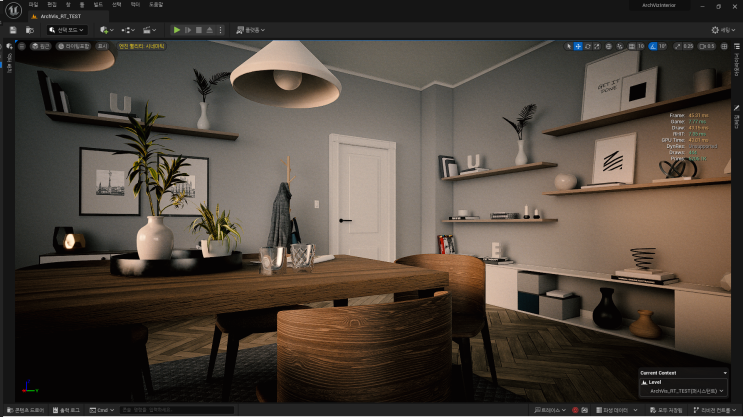743x417 pixels.
Task: Collapse the Current Context panel arrow
Action: 725,373
